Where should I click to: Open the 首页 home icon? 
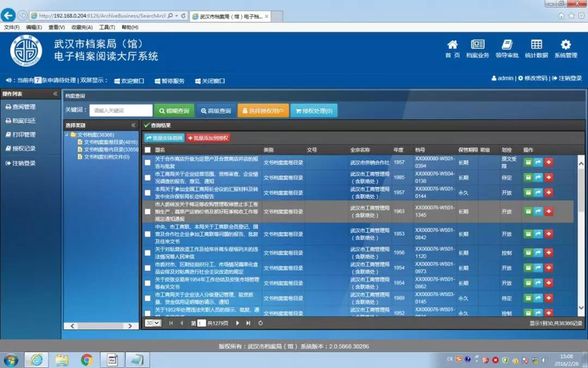coord(452,48)
